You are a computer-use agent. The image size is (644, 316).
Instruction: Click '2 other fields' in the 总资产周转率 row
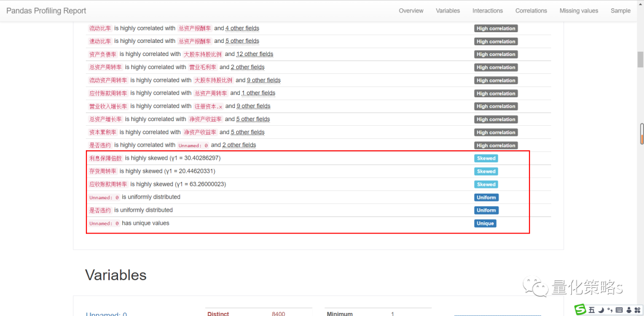tap(247, 67)
